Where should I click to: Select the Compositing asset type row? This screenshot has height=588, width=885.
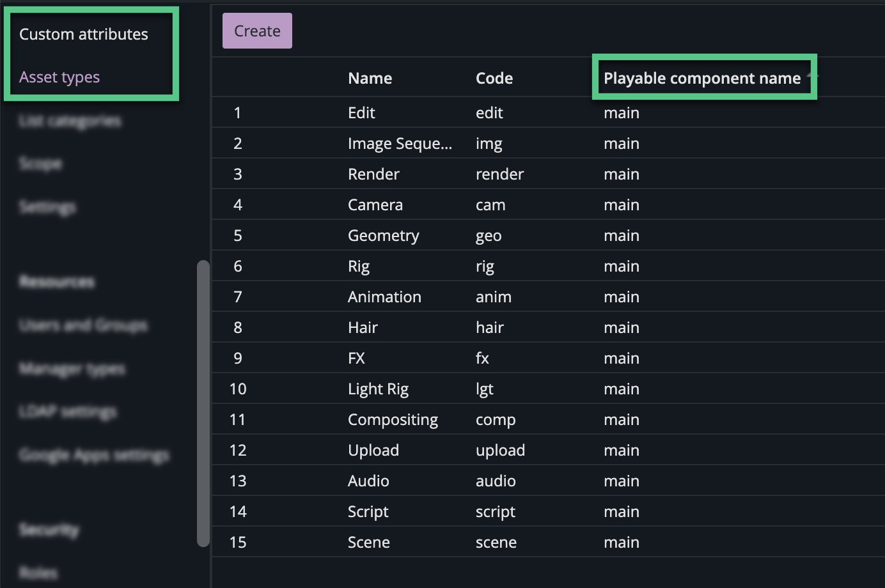coord(448,419)
